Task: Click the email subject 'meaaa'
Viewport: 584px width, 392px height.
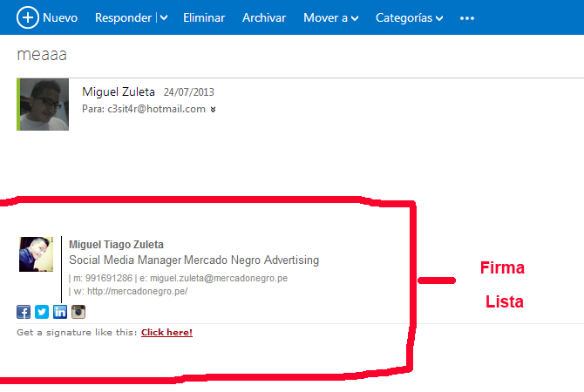Action: [x=42, y=54]
